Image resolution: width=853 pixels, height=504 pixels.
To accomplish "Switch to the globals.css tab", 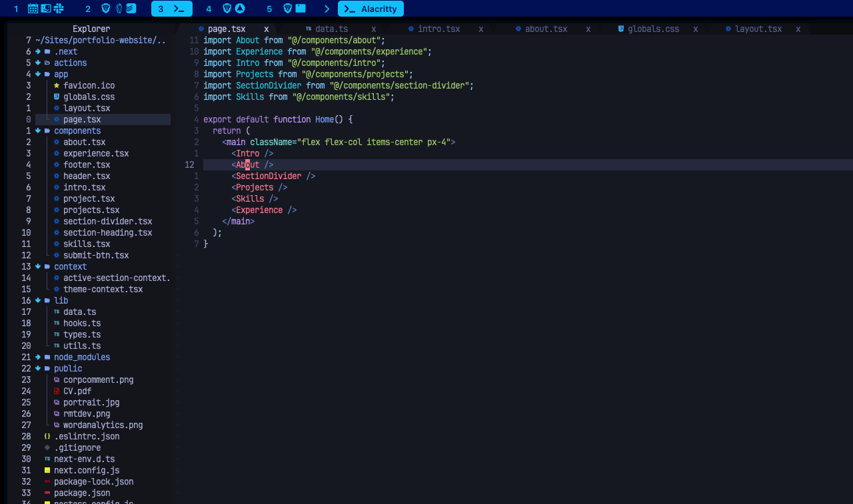I will (x=653, y=29).
